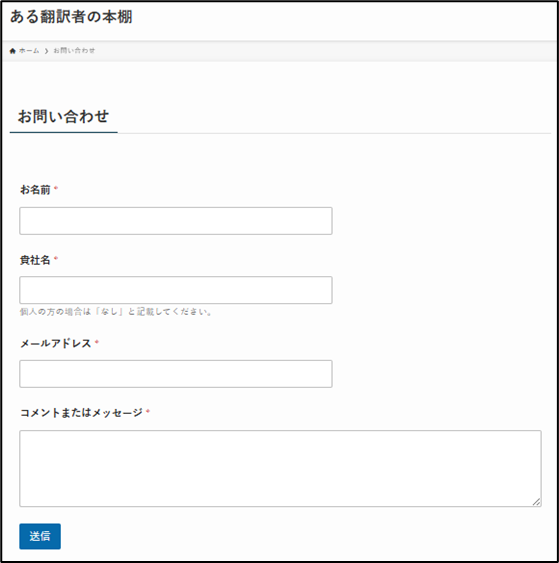Open the ある翻訳者の本棚 site title

pos(71,17)
